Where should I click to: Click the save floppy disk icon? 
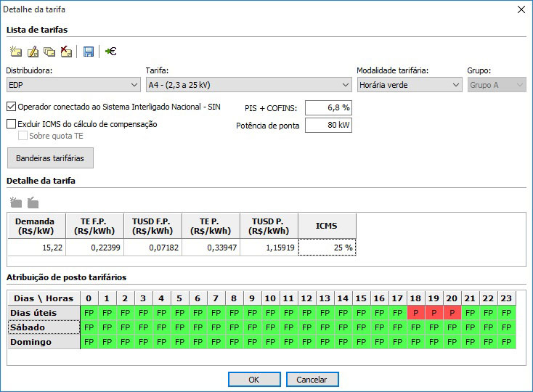(89, 52)
